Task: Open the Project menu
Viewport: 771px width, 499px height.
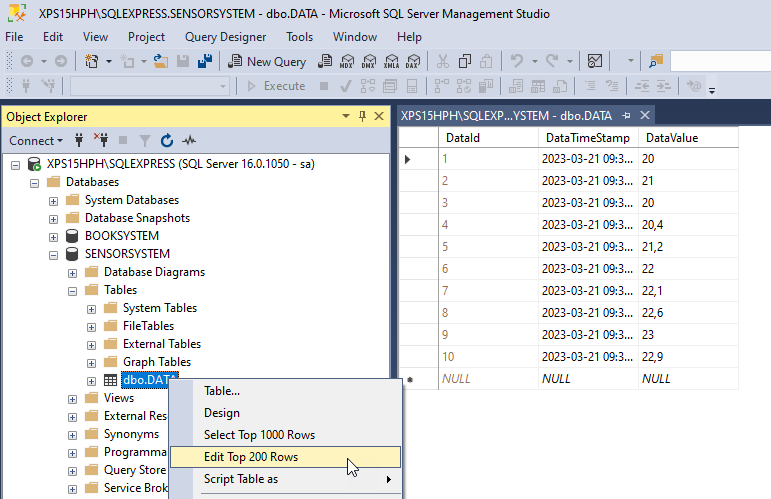Action: point(146,37)
